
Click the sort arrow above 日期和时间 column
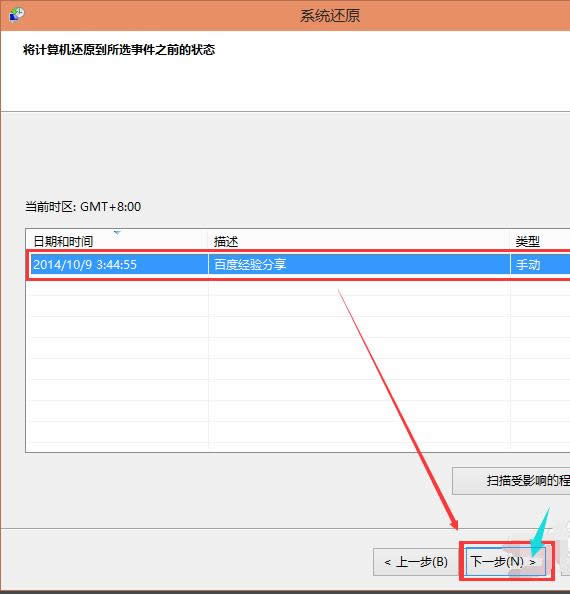[x=117, y=233]
